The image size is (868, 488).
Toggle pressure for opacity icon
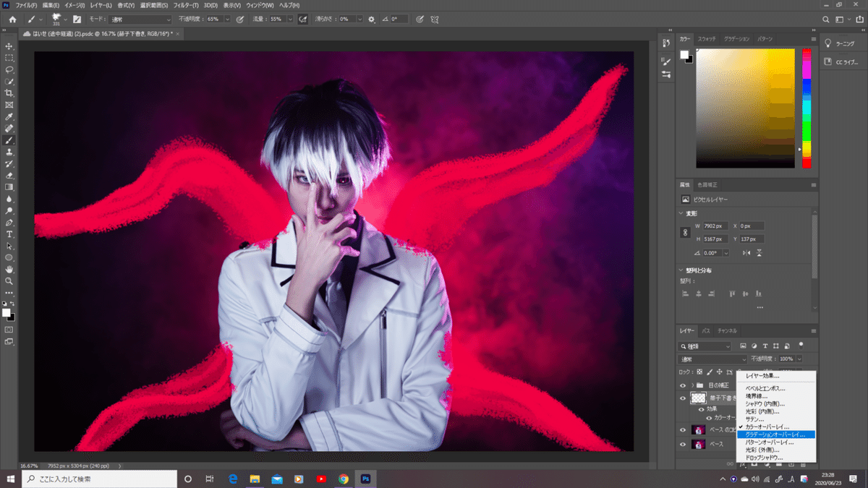coord(240,19)
